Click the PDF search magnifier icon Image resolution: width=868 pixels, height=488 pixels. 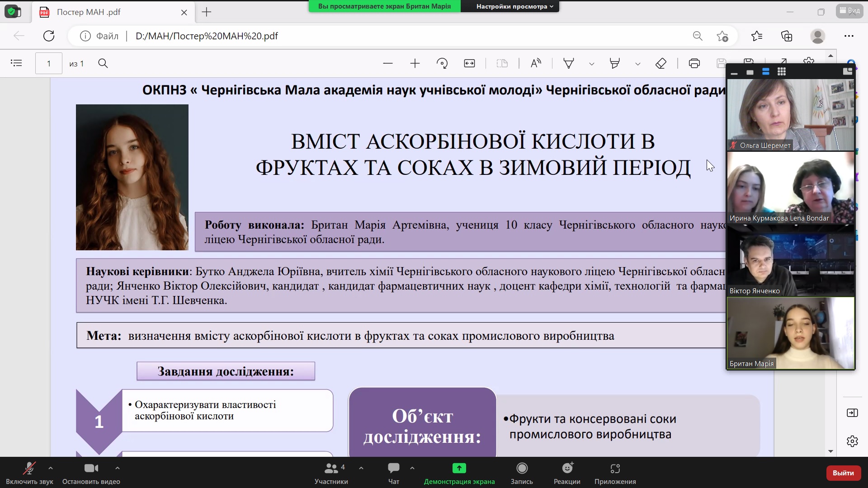click(103, 63)
